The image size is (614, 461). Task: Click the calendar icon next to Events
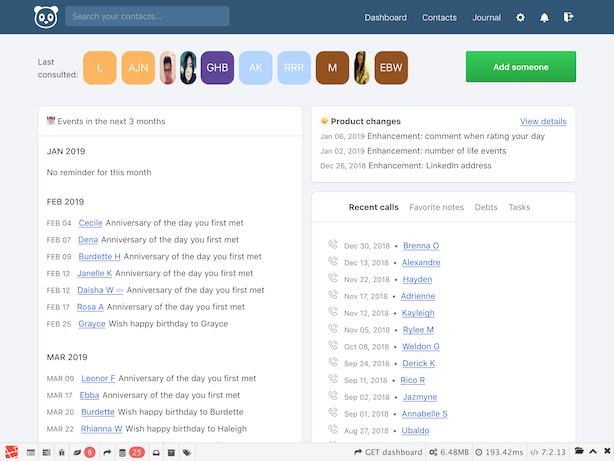[x=51, y=121]
